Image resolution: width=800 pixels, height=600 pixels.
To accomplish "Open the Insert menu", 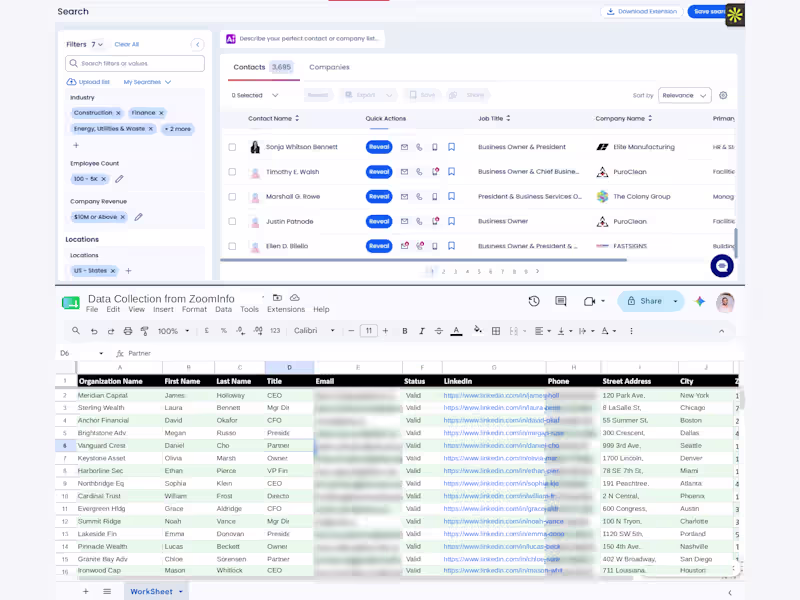I will pos(163,310).
